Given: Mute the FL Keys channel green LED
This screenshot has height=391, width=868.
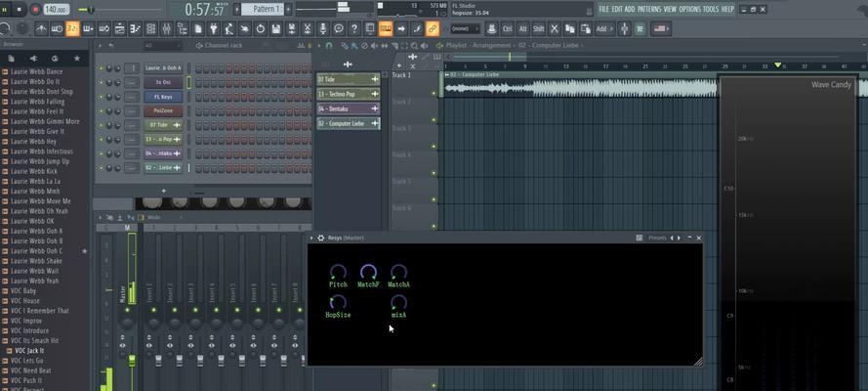Looking at the screenshot, I should 101,97.
